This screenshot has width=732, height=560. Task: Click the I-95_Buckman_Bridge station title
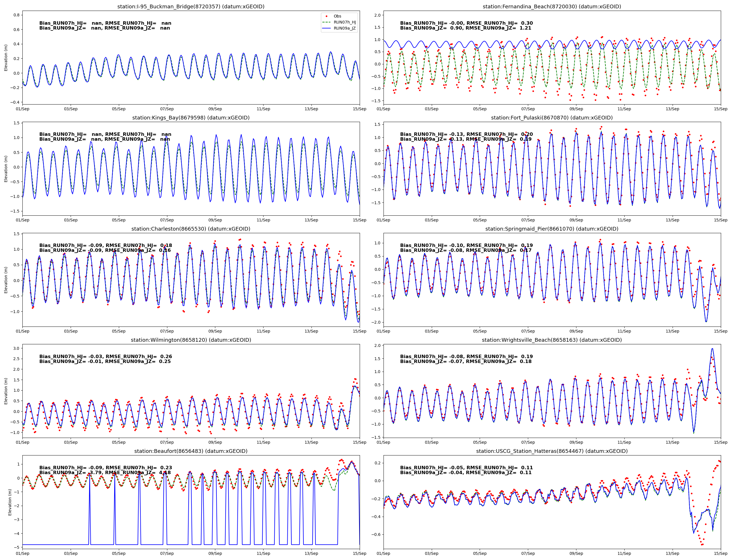(x=191, y=7)
